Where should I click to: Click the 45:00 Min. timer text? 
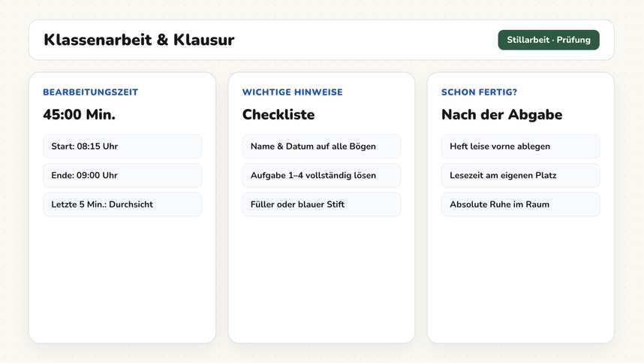click(x=79, y=114)
